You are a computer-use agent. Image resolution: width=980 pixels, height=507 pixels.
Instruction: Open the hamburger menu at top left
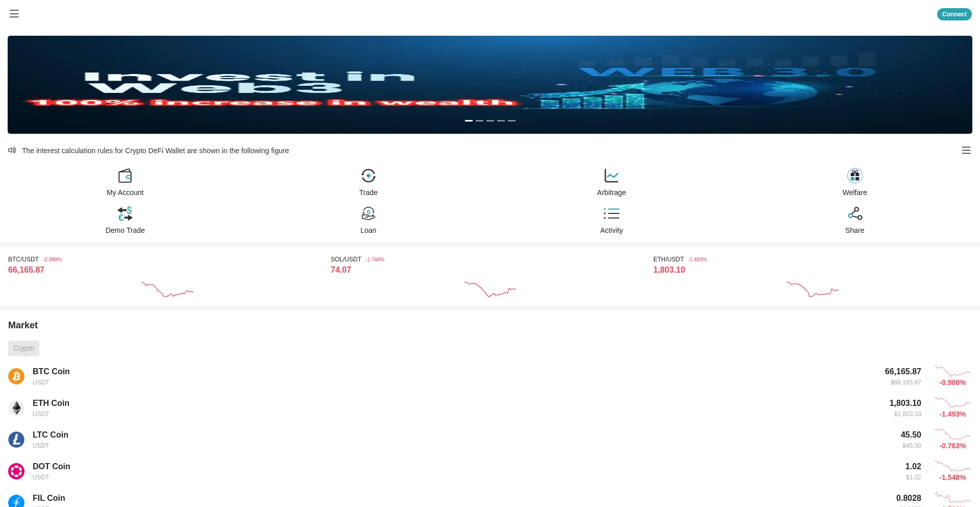[14, 14]
